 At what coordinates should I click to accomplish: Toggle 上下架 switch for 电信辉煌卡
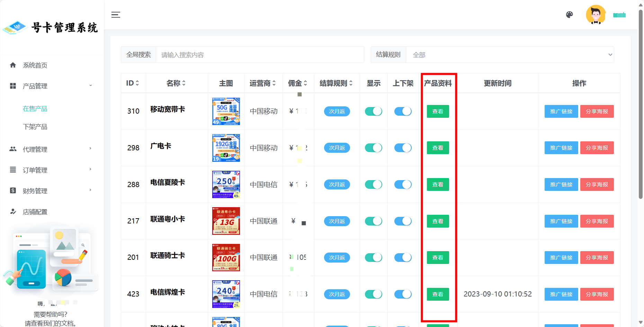pyautogui.click(x=403, y=294)
